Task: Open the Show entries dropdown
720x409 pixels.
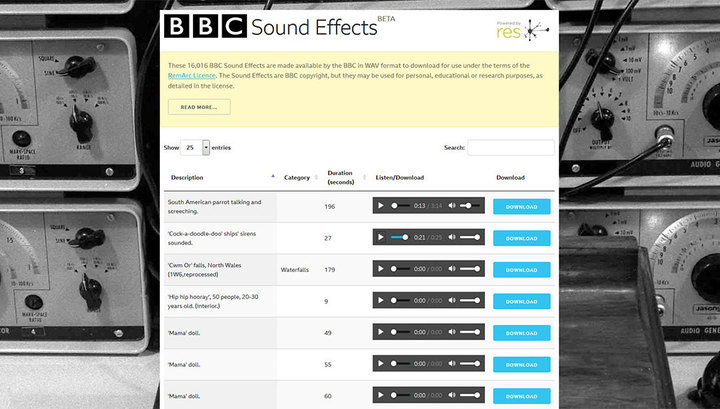Action: click(195, 147)
